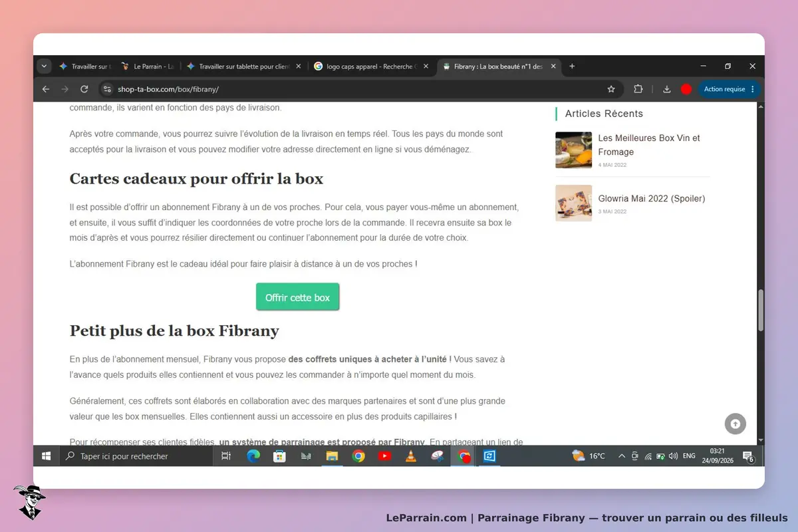This screenshot has height=532, width=798.
Task: Switch to Travailler sur tablette pour client tab
Action: click(x=244, y=66)
